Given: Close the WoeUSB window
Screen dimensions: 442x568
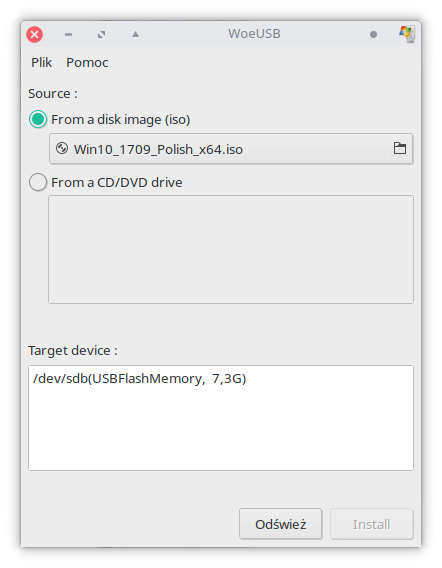Looking at the screenshot, I should (x=34, y=34).
